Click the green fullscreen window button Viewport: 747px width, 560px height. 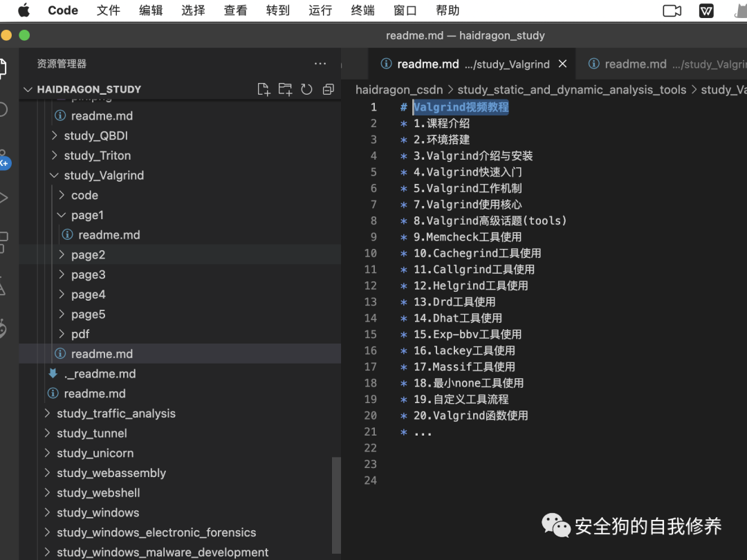24,35
